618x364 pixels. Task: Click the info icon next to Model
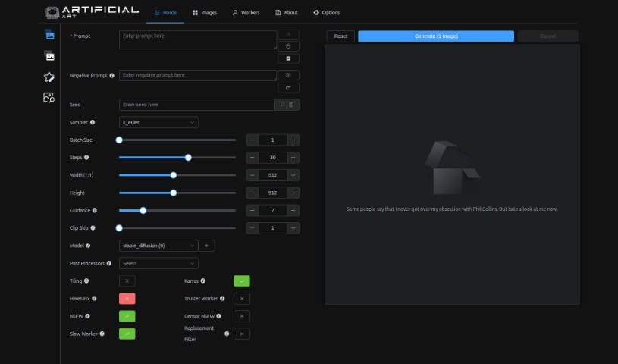click(88, 246)
